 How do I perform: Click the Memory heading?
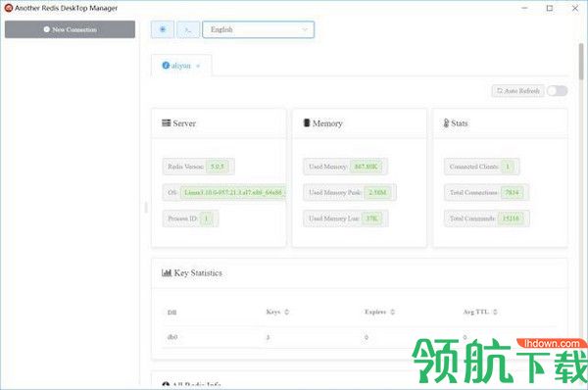click(327, 123)
